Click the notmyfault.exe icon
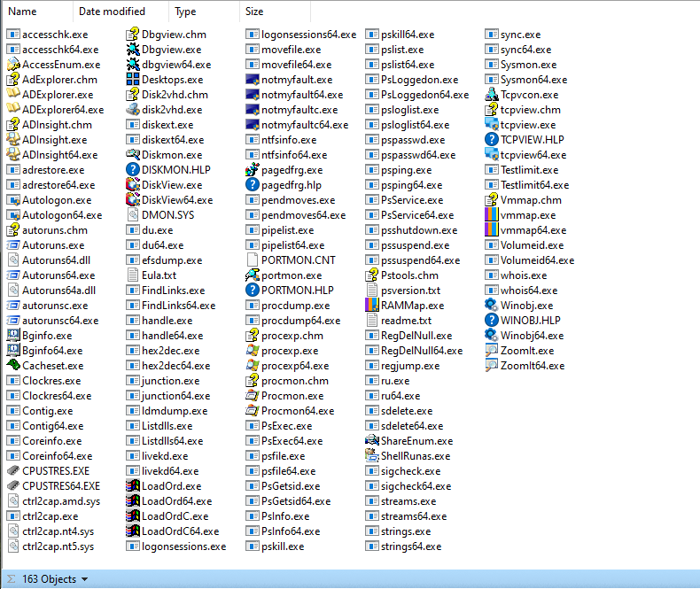Screen dimensions: 700x589 coord(253,80)
